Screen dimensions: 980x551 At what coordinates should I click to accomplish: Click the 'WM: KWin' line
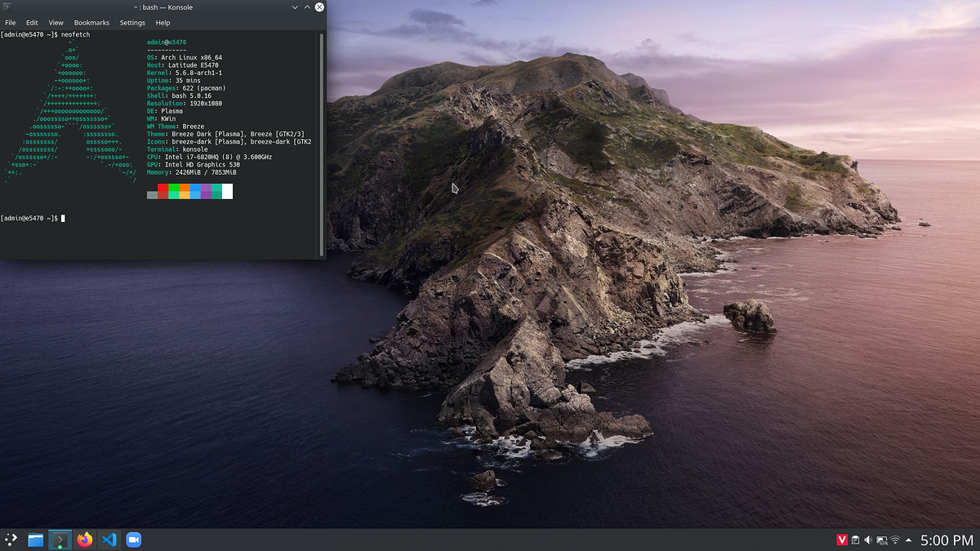tap(161, 119)
